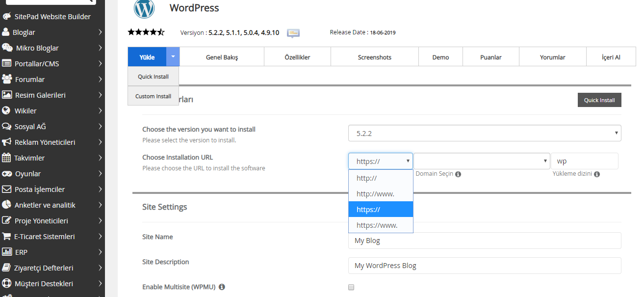The width and height of the screenshot is (644, 297).
Task: Click the Mikro Bloglar chat bubbles icon
Action: [x=7, y=48]
